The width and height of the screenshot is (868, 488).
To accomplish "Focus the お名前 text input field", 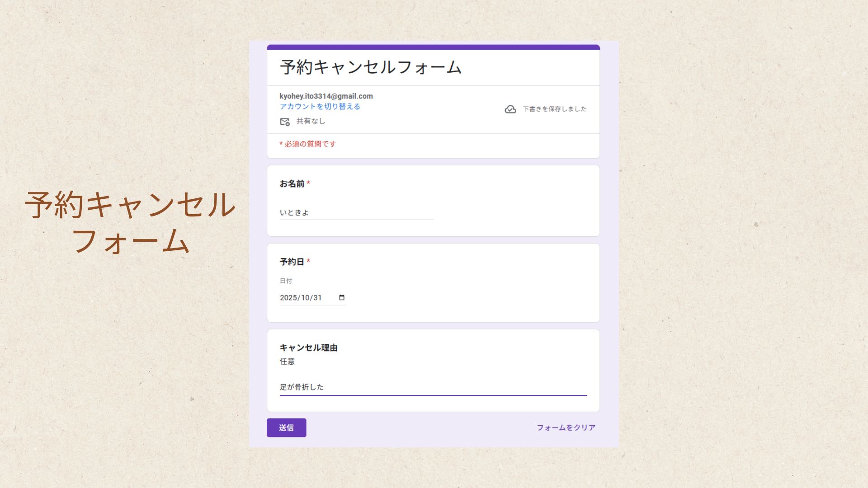I will pos(356,212).
